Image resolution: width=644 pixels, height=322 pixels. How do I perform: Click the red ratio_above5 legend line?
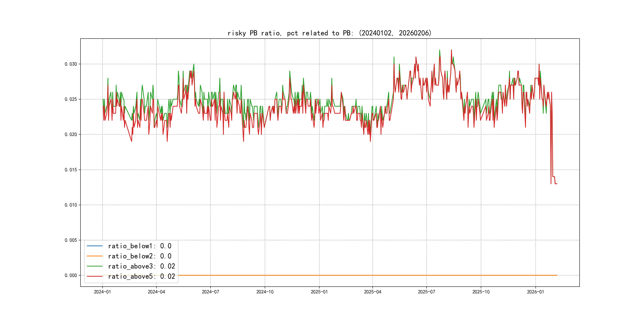point(94,276)
